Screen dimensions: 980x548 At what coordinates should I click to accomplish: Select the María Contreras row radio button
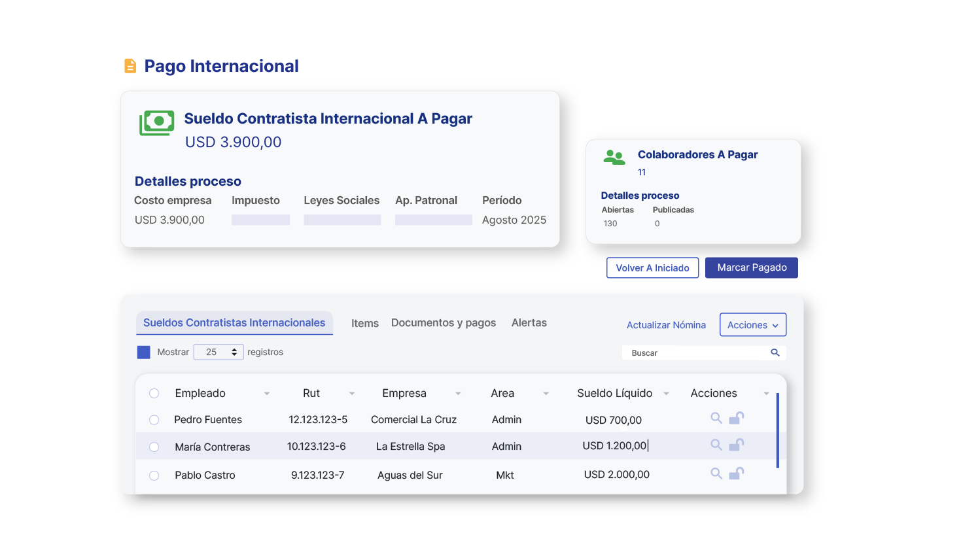pyautogui.click(x=154, y=447)
